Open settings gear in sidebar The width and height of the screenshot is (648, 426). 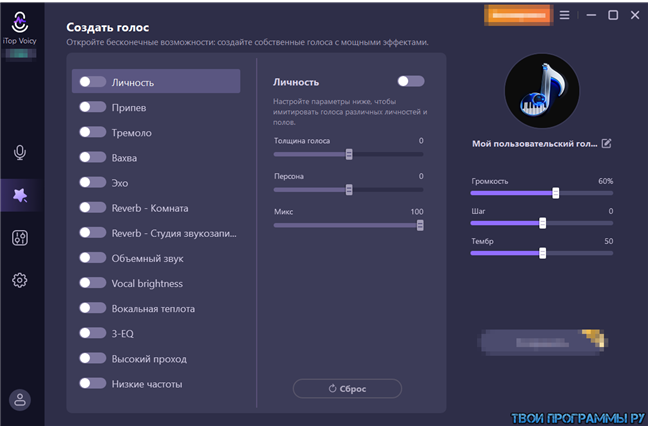point(19,281)
